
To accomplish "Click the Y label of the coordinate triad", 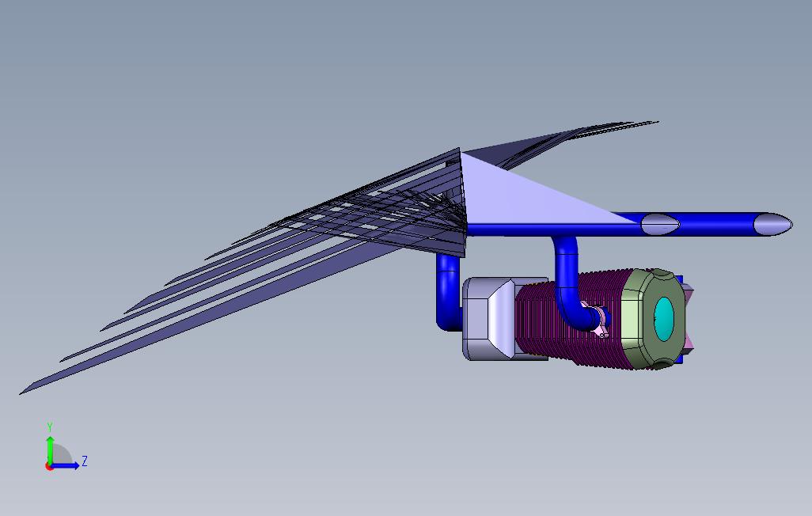I will [x=50, y=427].
